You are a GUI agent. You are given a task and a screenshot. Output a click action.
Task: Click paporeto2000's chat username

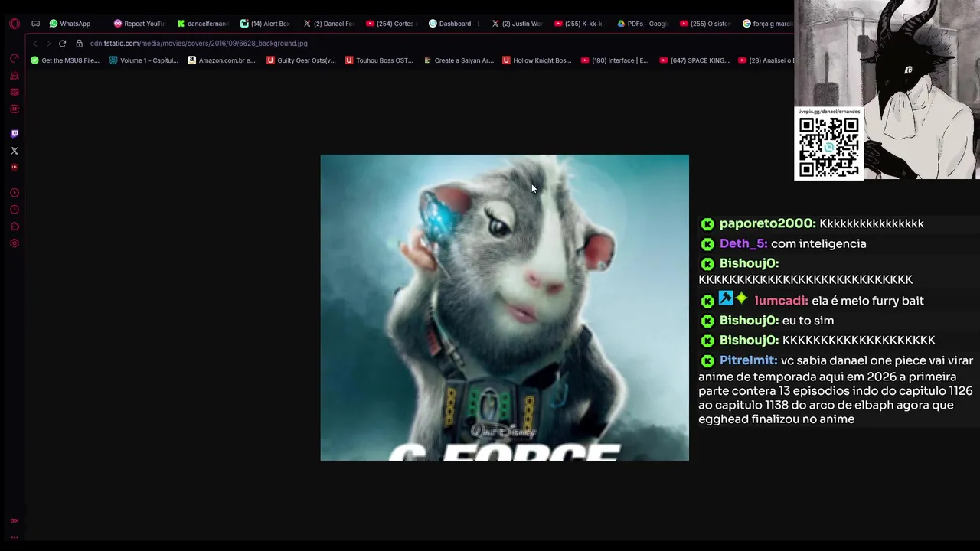[767, 223]
